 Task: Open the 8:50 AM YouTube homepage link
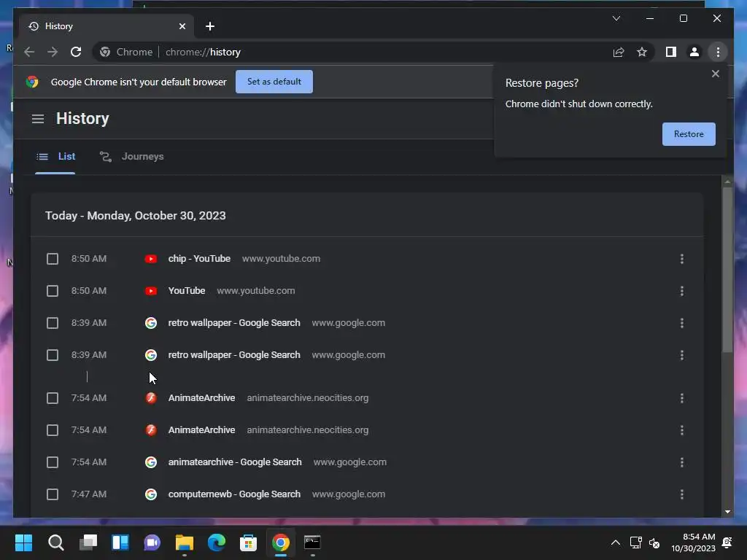[186, 290]
